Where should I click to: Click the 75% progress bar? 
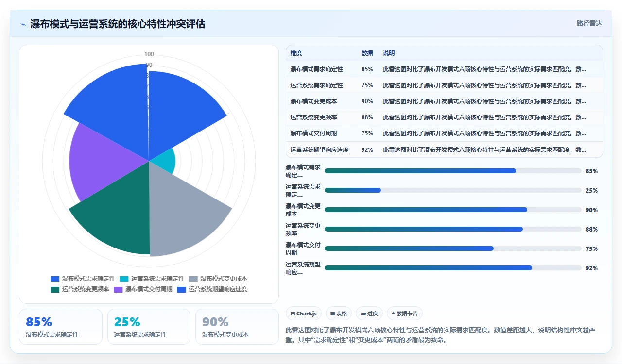point(453,248)
